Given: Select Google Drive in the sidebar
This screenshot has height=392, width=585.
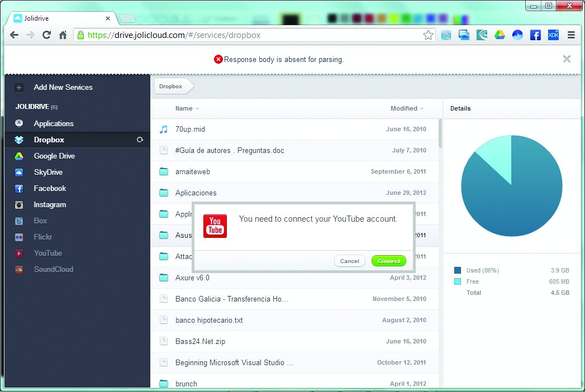Looking at the screenshot, I should [x=77, y=156].
